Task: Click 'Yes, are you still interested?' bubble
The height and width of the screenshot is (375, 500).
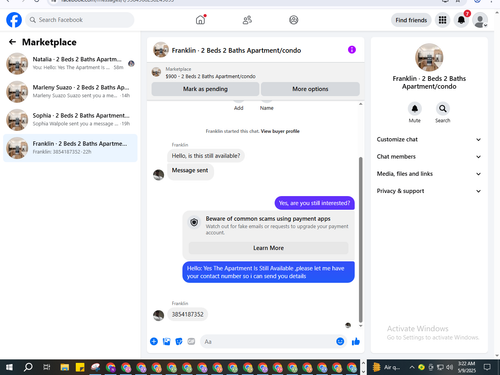Action: point(314,203)
